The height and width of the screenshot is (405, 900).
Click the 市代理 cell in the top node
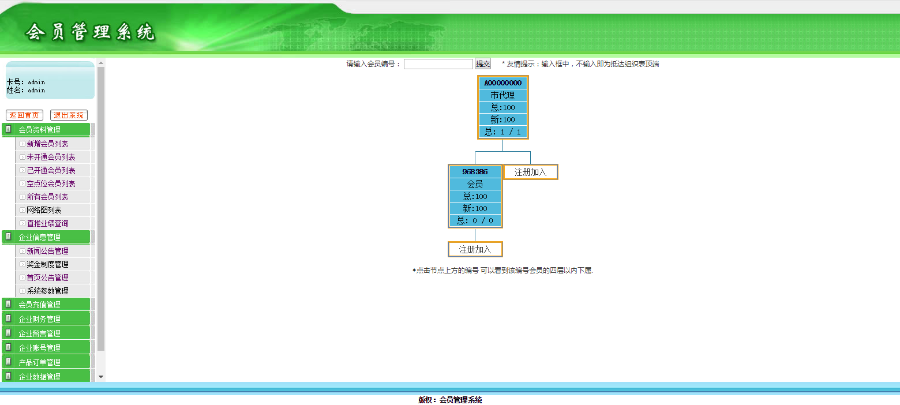[x=503, y=95]
